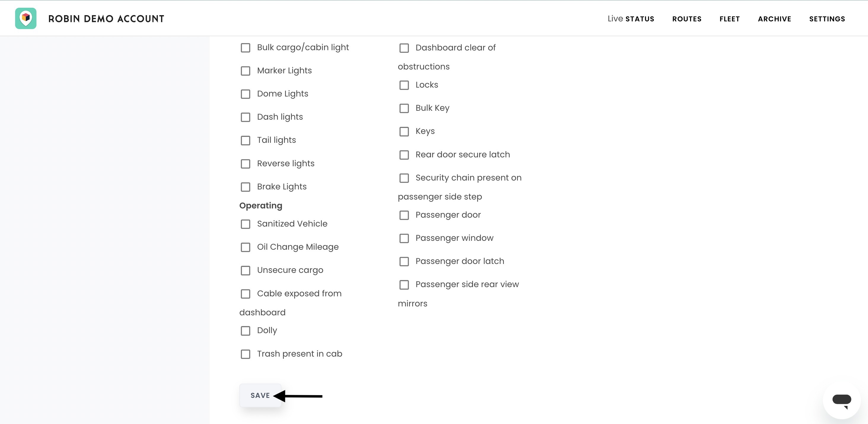Select the Oil Change Mileage checkbox
The height and width of the screenshot is (424, 868).
(246, 247)
